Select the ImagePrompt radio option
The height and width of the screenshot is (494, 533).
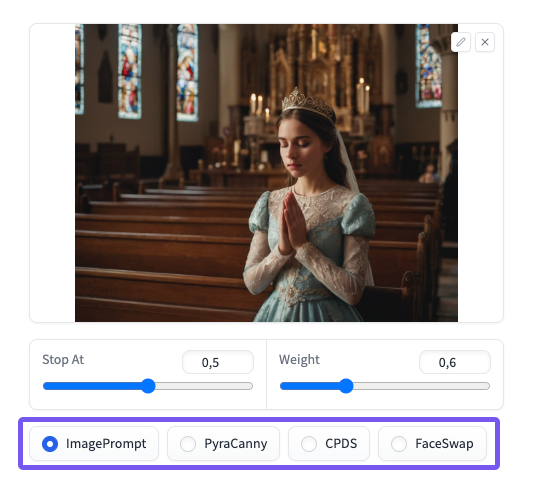click(94, 444)
